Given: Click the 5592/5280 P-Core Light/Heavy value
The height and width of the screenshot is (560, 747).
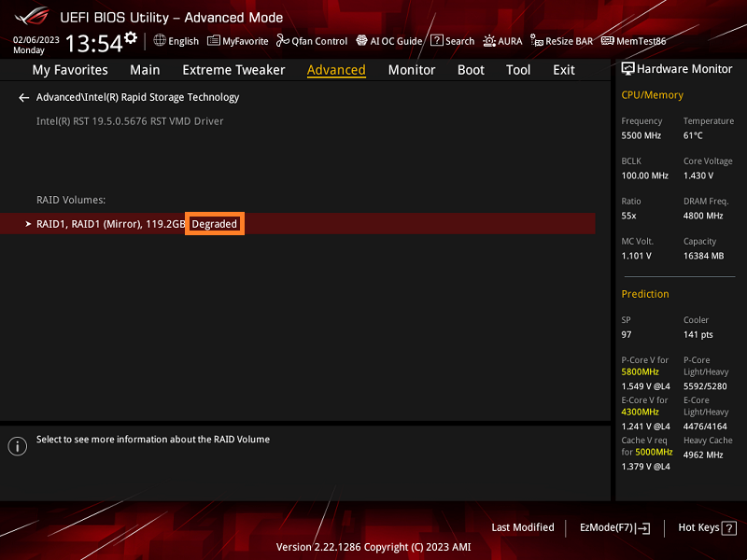Looking at the screenshot, I should [705, 386].
